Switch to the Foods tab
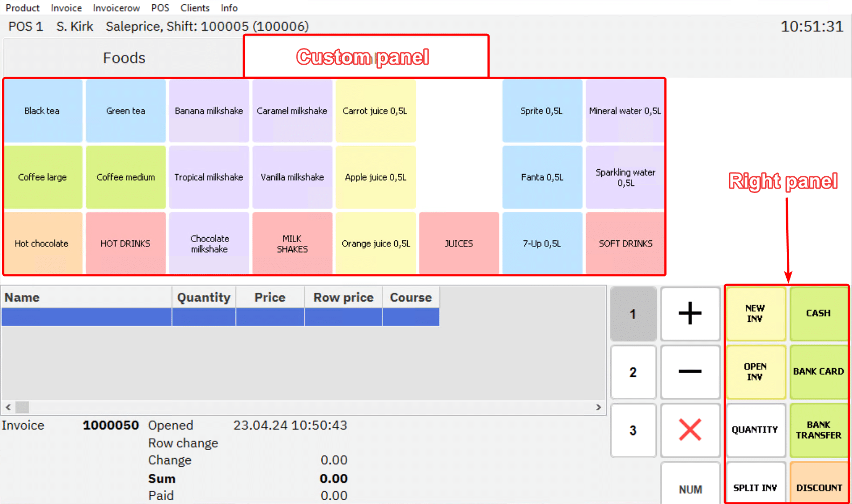Viewport: 852px width, 504px height. [x=124, y=58]
